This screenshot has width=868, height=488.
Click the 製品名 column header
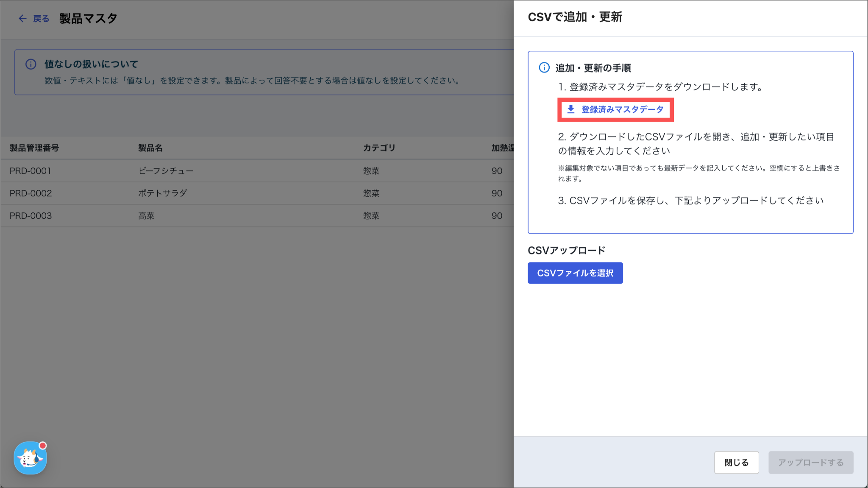pyautogui.click(x=150, y=148)
